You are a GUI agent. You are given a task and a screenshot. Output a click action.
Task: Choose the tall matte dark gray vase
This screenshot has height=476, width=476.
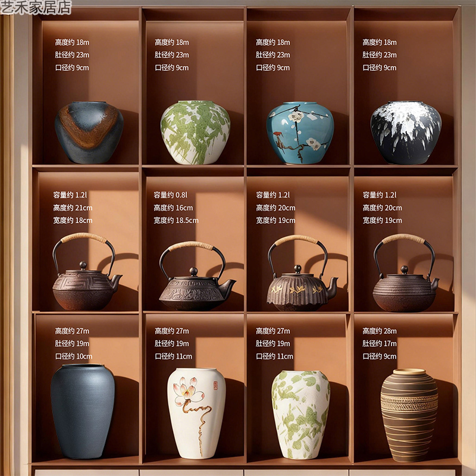(83, 411)
